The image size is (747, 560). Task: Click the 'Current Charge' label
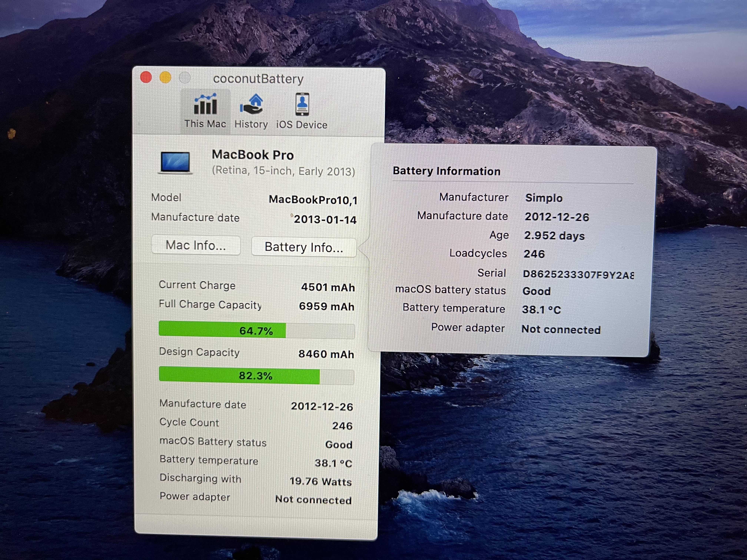(197, 285)
